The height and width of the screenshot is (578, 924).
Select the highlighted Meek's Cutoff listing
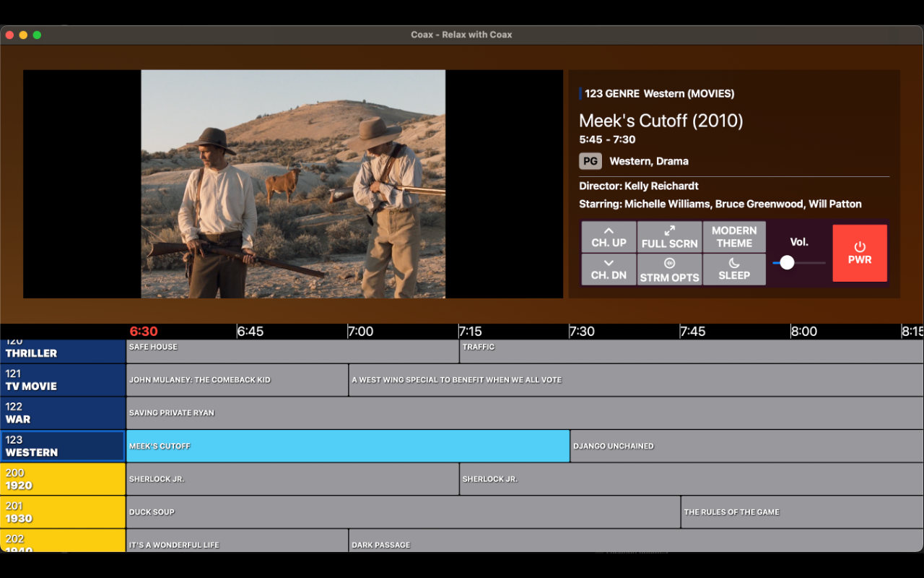[348, 446]
